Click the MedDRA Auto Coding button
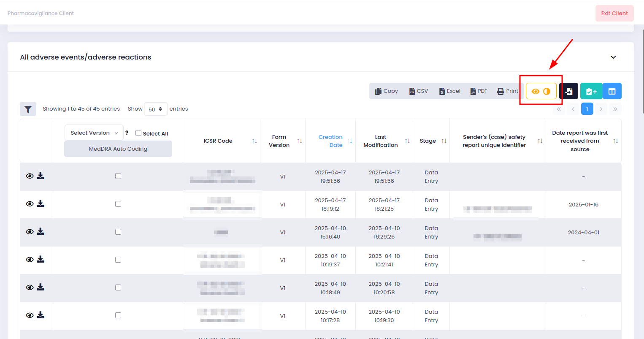This screenshot has width=644, height=339. coord(118,149)
